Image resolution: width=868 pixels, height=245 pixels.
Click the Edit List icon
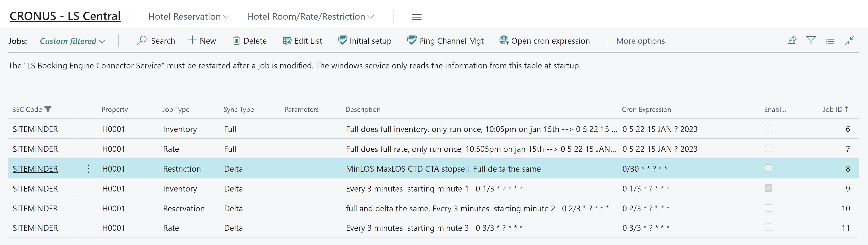[287, 40]
